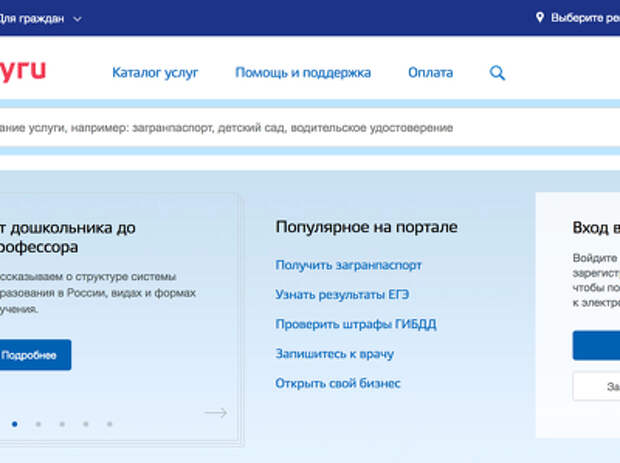
Task: Click the "Открыть свой бизнес" link
Action: click(x=337, y=383)
